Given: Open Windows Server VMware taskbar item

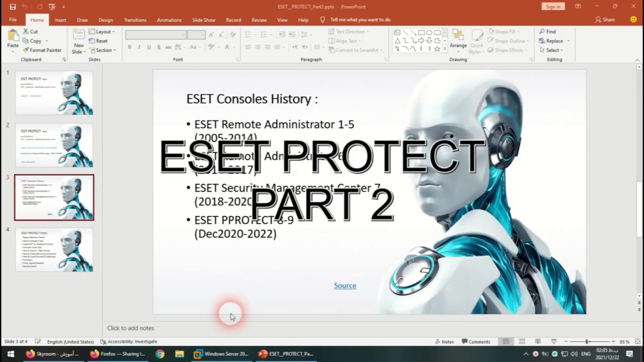Looking at the screenshot, I should pyautogui.click(x=221, y=354).
